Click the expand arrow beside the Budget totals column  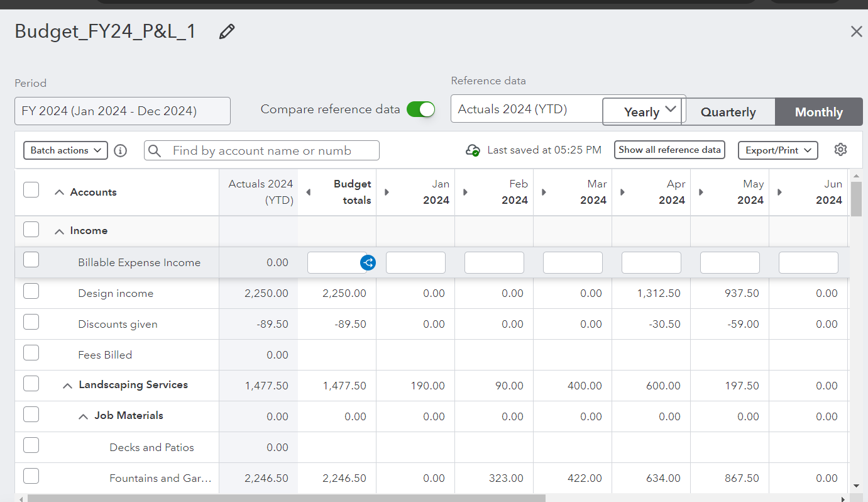point(308,192)
